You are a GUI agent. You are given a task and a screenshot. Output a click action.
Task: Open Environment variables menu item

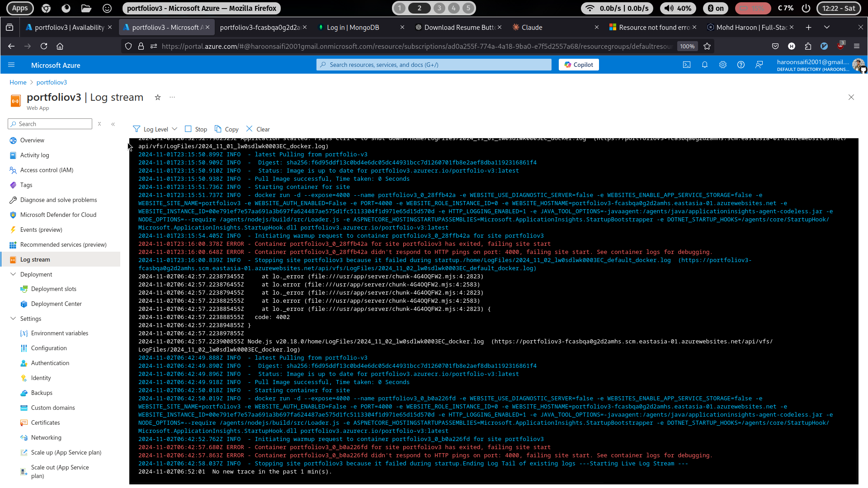(x=59, y=333)
